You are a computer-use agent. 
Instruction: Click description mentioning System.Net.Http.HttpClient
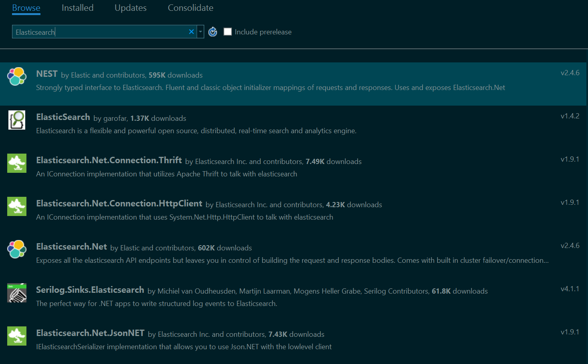pyautogui.click(x=185, y=217)
